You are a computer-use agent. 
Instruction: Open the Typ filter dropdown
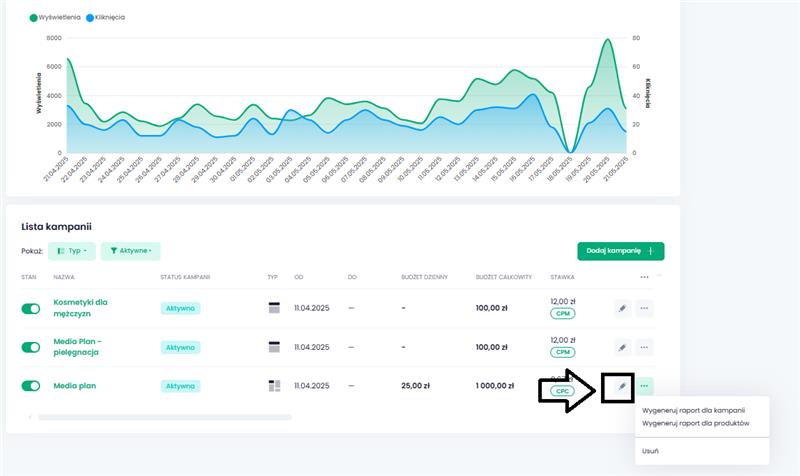pos(72,251)
